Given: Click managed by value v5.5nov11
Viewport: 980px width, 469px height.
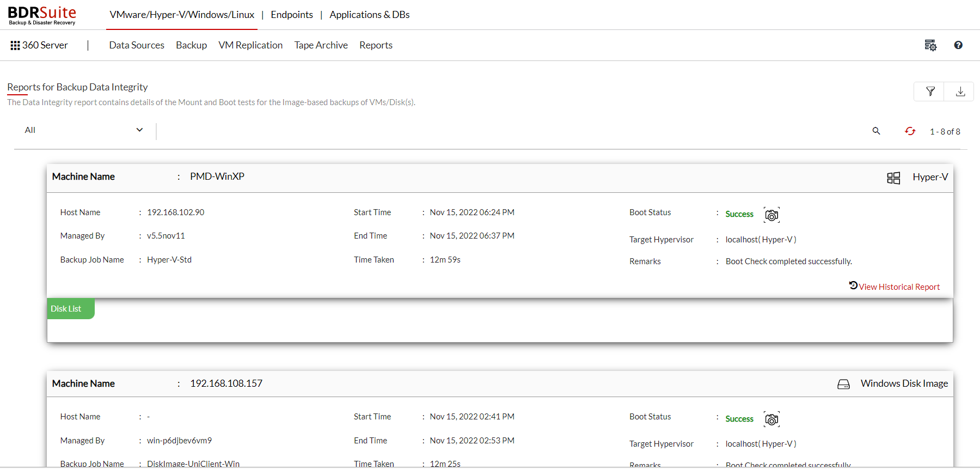Looking at the screenshot, I should coord(166,236).
